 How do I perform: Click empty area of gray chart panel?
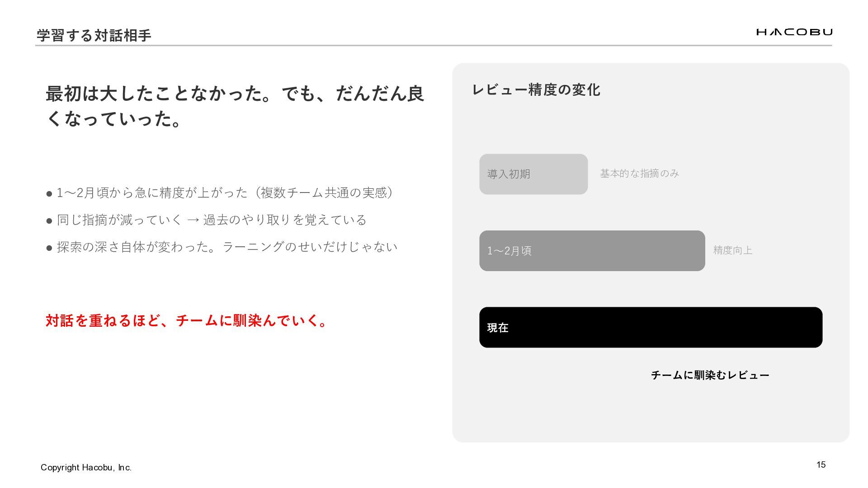(651, 411)
